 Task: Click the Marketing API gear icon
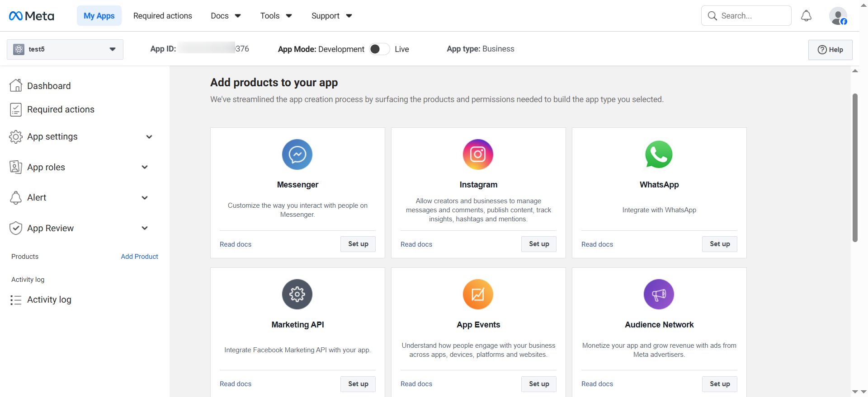pos(297,294)
